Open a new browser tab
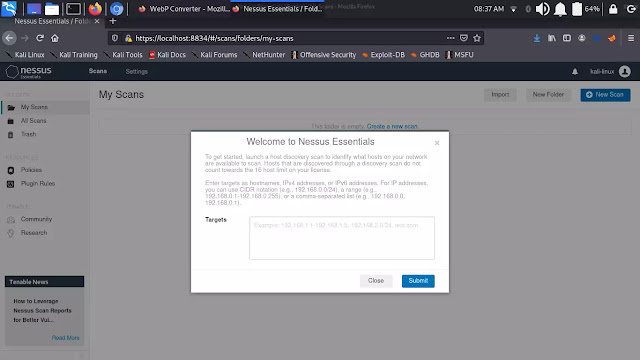The width and height of the screenshot is (640, 360). pos(113,21)
